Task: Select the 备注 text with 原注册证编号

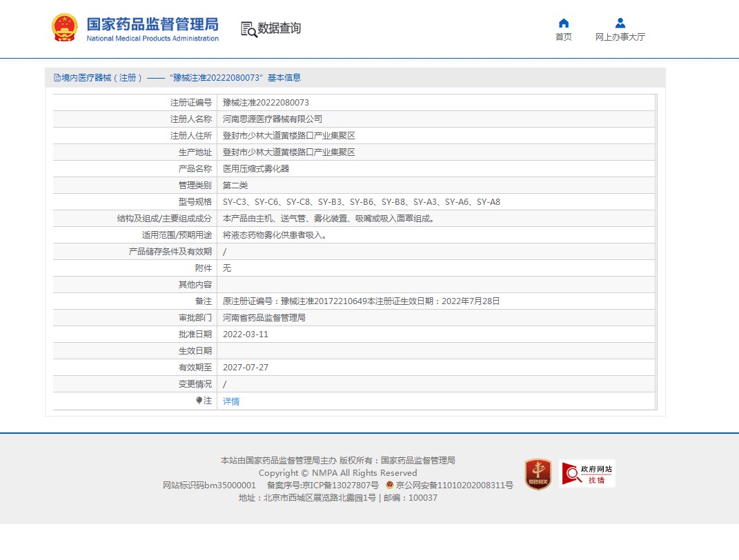Action: [361, 301]
